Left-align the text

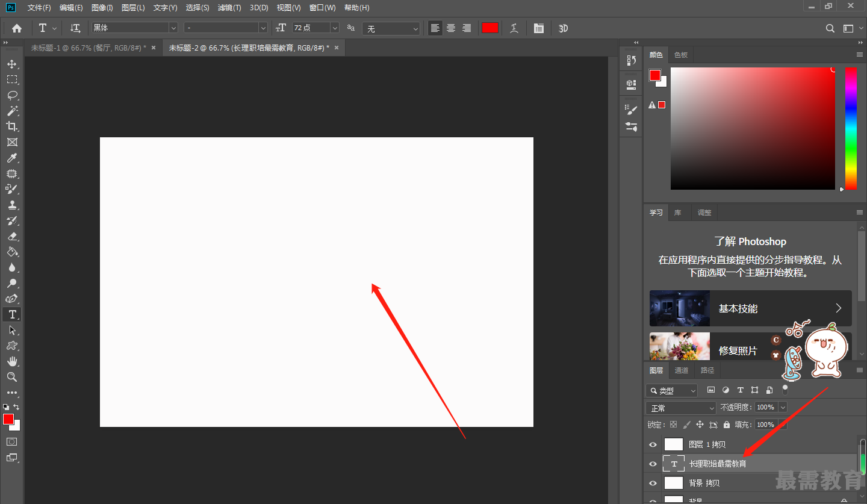[435, 28]
